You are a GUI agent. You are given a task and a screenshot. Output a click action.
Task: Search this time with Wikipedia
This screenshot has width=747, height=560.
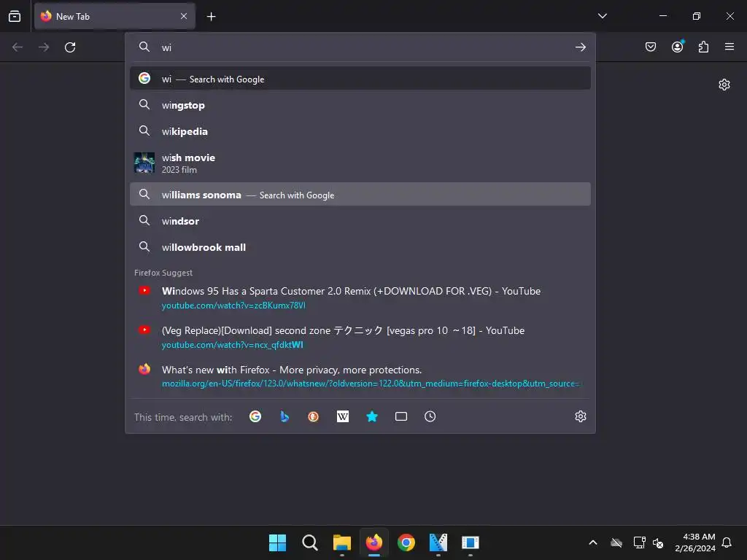343,416
